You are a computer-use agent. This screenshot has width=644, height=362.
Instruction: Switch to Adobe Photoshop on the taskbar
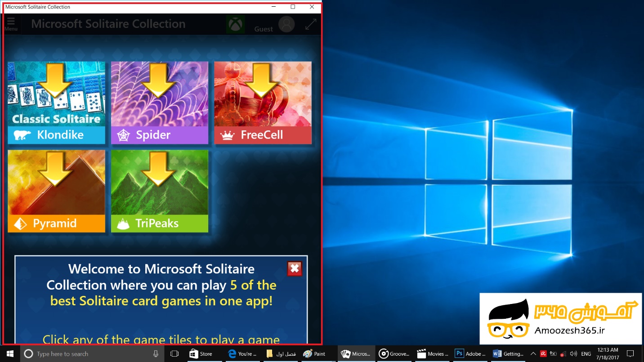470,354
